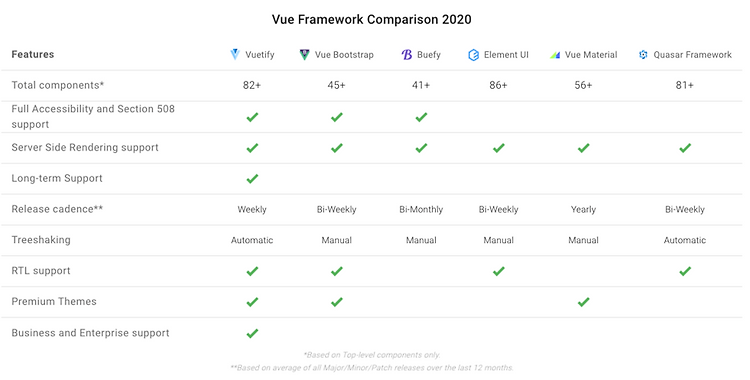
Task: Click Vuetify's 82+ total components value
Action: [x=252, y=85]
